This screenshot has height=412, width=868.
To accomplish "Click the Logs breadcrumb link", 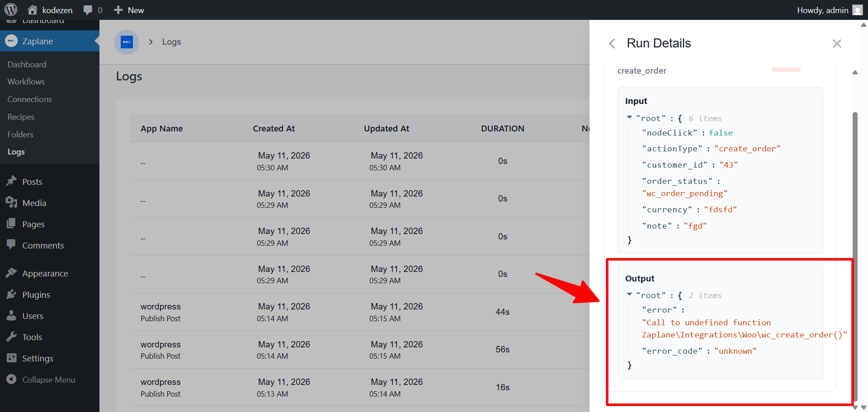I will coord(171,42).
